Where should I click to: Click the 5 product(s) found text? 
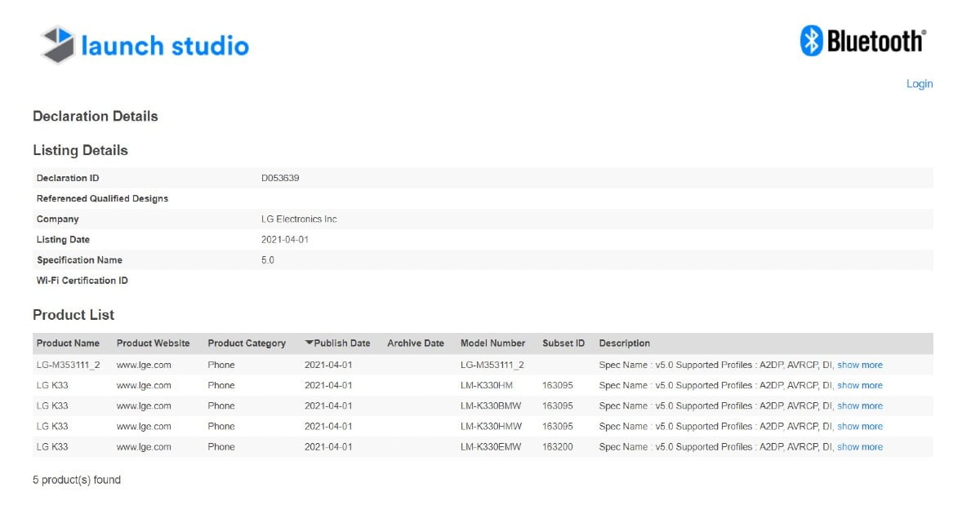click(x=77, y=480)
